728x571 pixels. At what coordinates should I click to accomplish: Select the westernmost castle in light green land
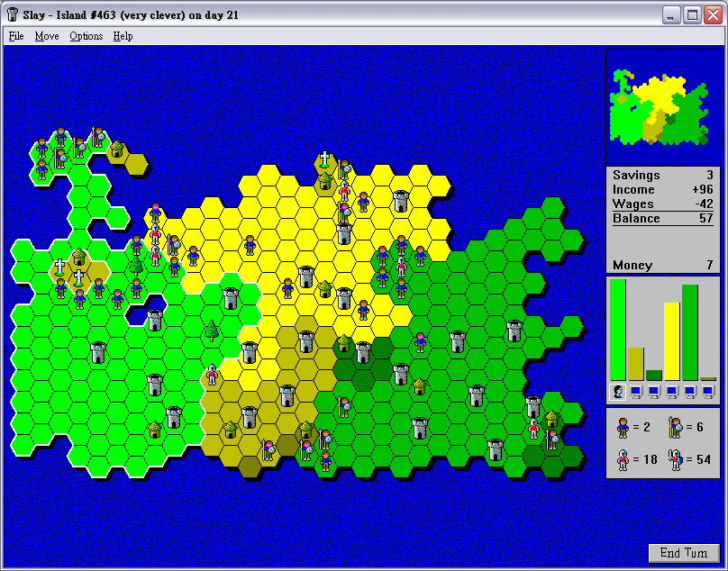98,352
